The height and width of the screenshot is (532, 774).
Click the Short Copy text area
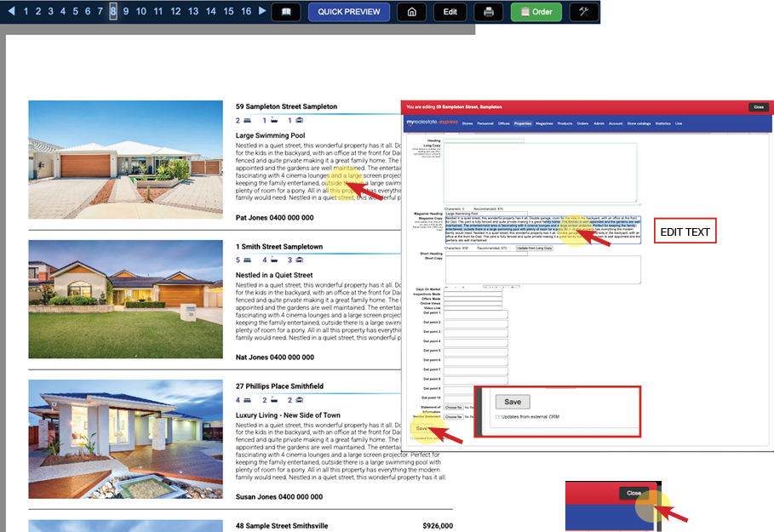[x=543, y=270]
